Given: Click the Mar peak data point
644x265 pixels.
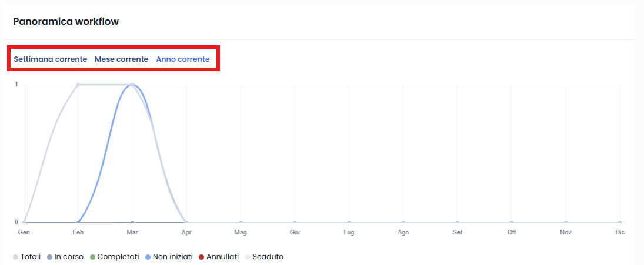Looking at the screenshot, I should [x=132, y=85].
